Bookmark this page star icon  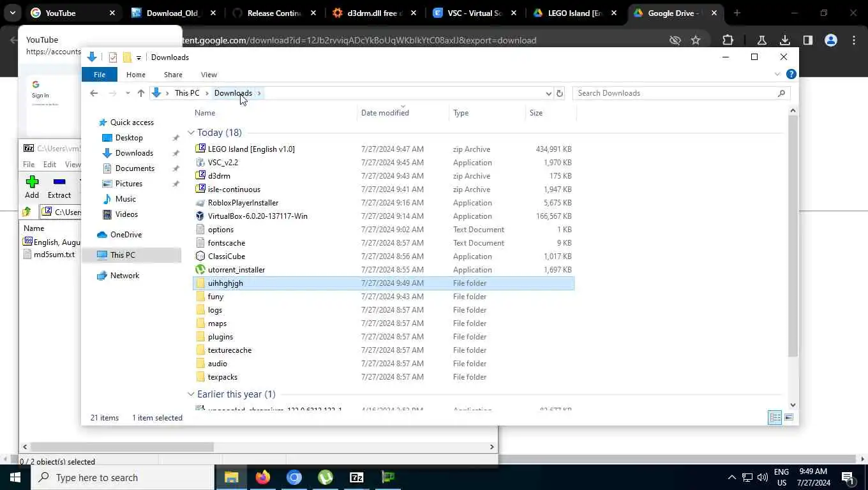click(696, 40)
